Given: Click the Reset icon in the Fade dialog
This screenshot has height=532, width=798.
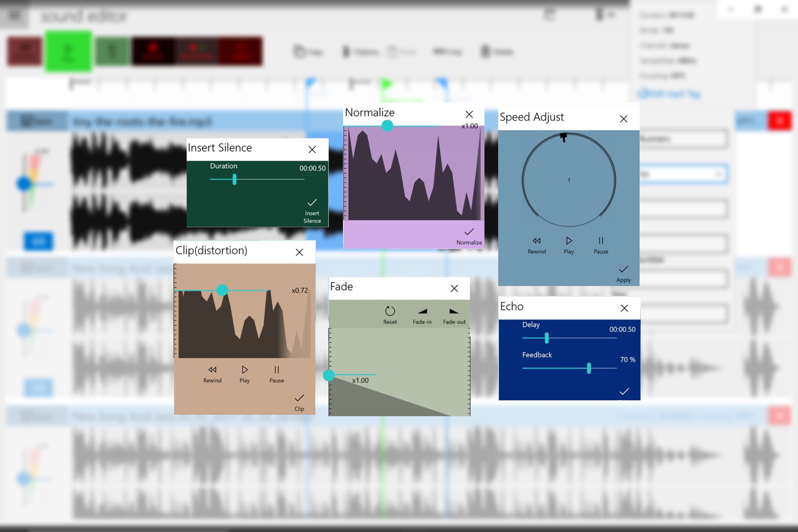Looking at the screenshot, I should pos(389,310).
